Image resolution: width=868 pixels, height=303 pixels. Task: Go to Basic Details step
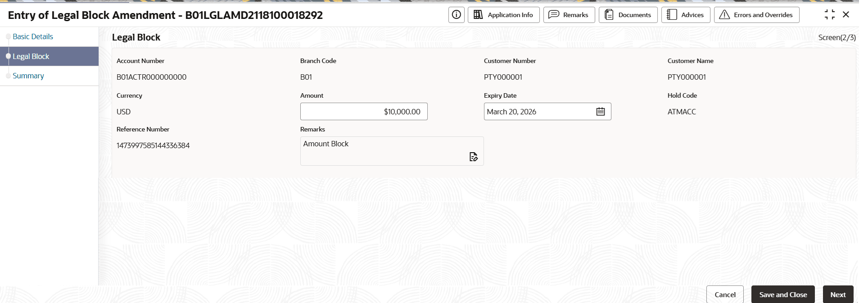[x=33, y=37]
